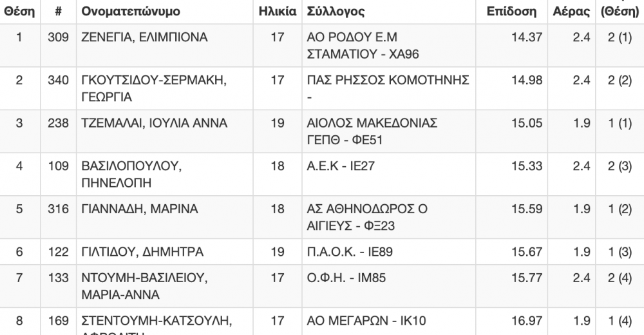Click bib number 316 cell
The height and width of the screenshot is (335, 644).
59,209
